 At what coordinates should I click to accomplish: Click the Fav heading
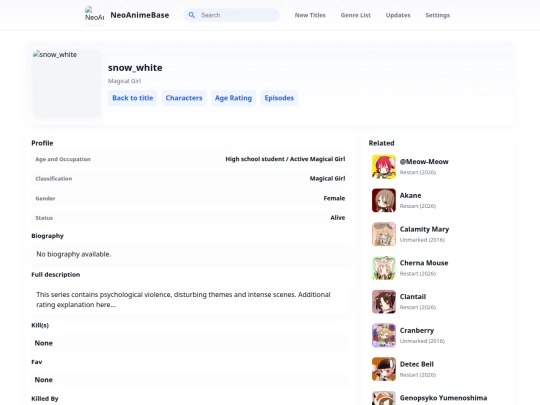point(37,362)
